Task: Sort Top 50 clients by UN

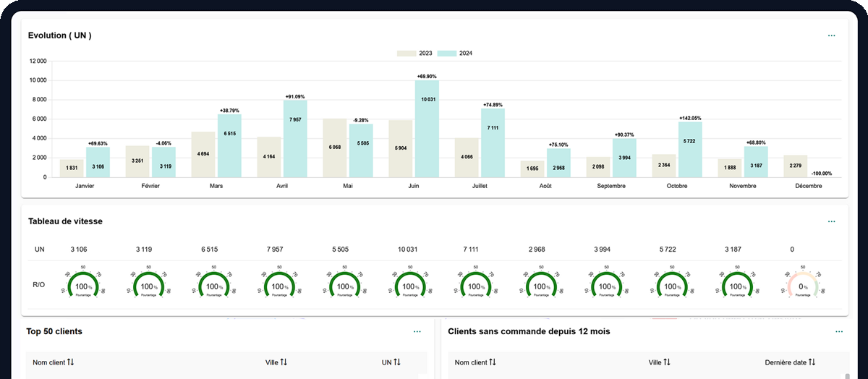Action: click(396, 362)
